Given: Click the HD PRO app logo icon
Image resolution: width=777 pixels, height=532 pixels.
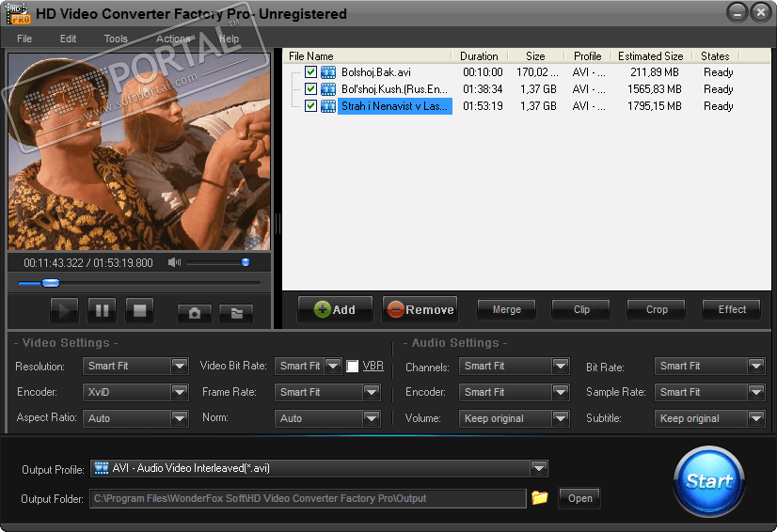Looking at the screenshot, I should click(x=18, y=13).
